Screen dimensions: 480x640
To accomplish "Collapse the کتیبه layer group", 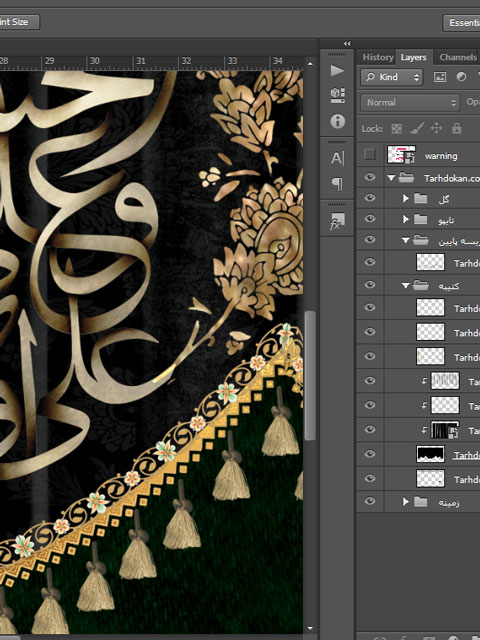I will tap(405, 286).
